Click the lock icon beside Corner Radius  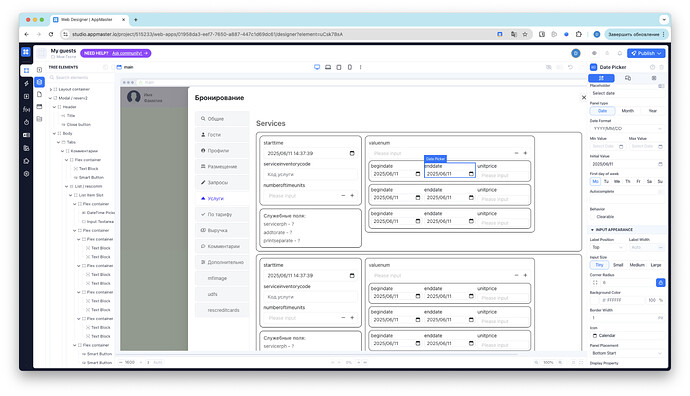661,282
